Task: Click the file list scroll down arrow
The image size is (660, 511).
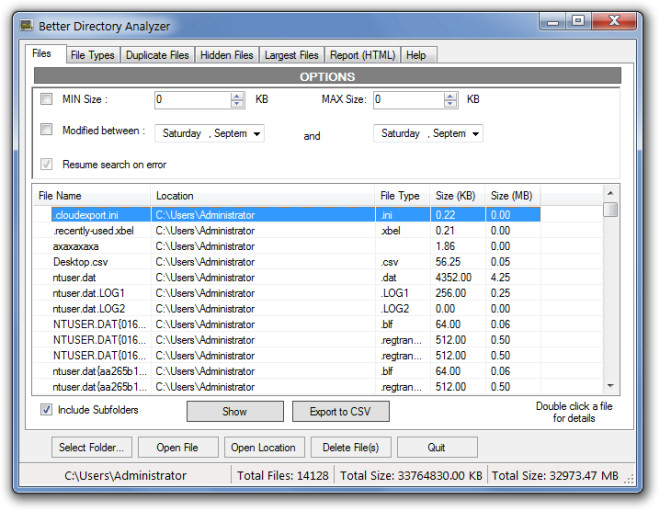Action: (610, 386)
